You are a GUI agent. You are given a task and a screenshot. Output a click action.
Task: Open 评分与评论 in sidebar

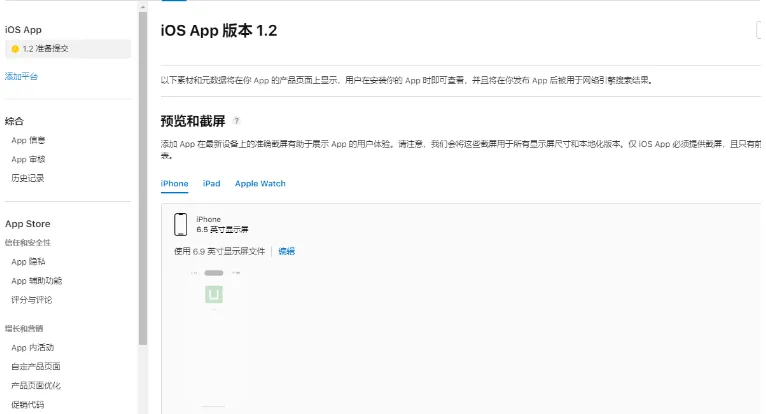32,300
